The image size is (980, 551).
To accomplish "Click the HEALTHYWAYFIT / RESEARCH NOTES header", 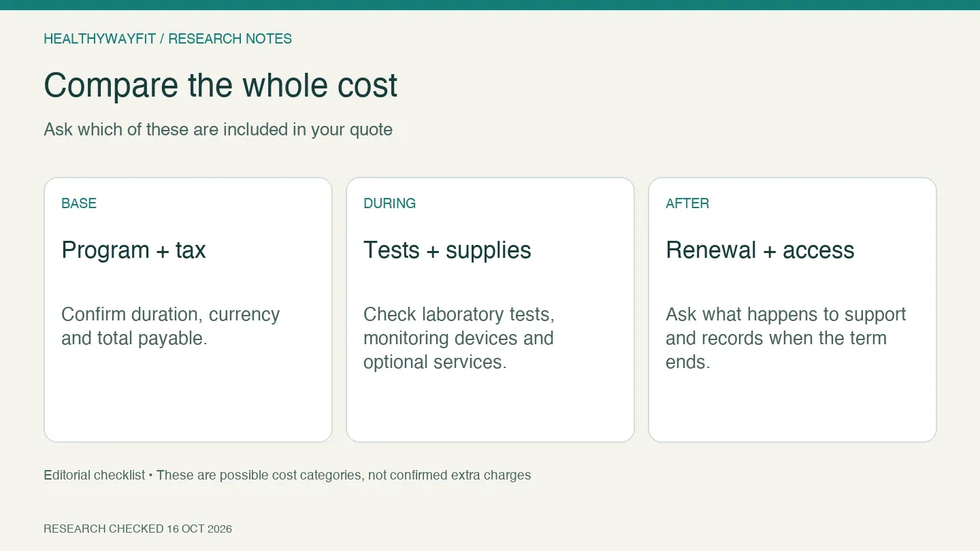I will pos(167,39).
